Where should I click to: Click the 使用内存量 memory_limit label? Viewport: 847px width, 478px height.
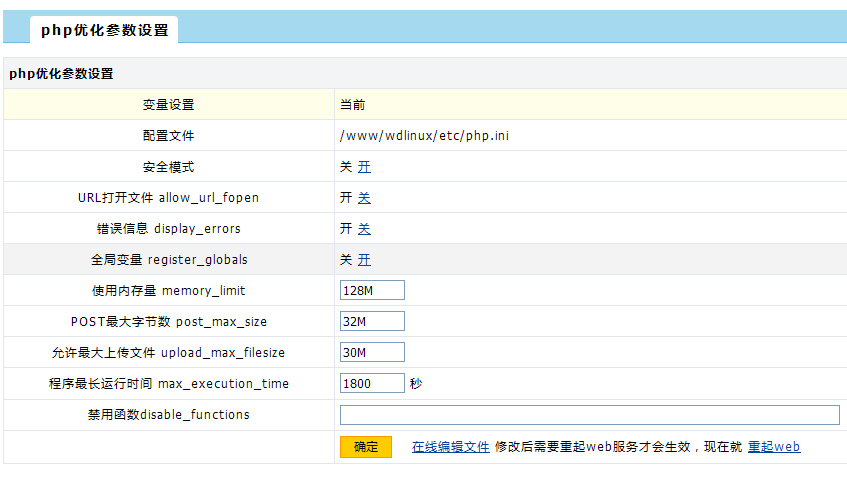pyautogui.click(x=169, y=291)
